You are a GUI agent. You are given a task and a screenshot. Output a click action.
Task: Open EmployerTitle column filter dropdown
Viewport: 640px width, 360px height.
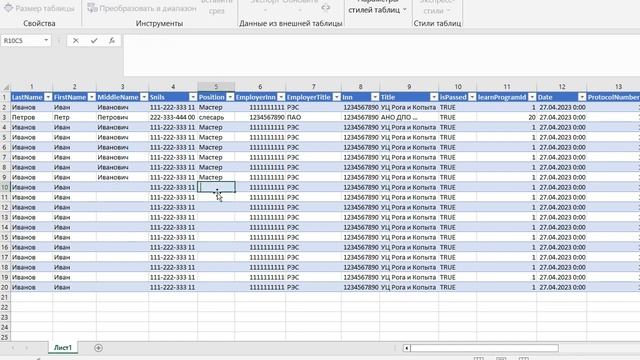tap(337, 97)
